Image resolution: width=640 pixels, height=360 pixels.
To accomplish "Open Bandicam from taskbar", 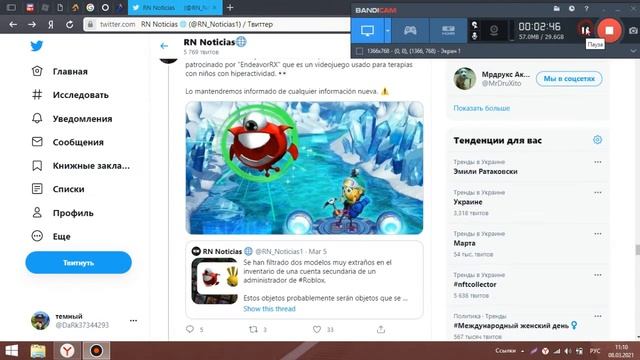I will pos(96,351).
